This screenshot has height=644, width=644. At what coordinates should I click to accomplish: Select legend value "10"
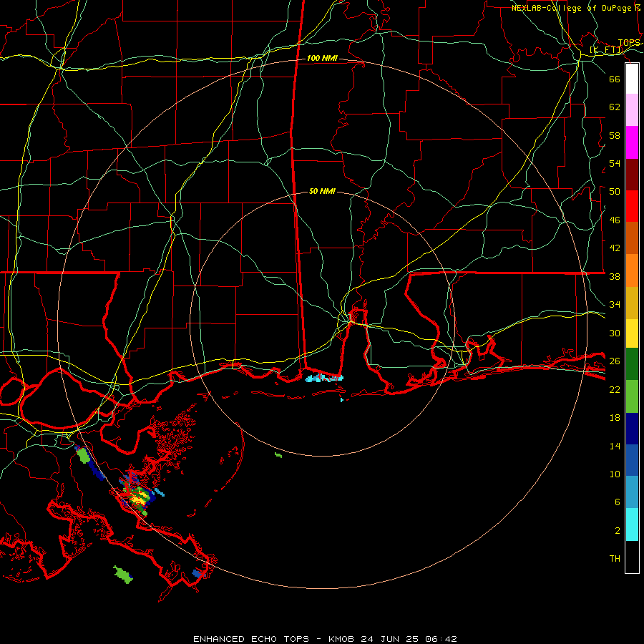(x=615, y=474)
